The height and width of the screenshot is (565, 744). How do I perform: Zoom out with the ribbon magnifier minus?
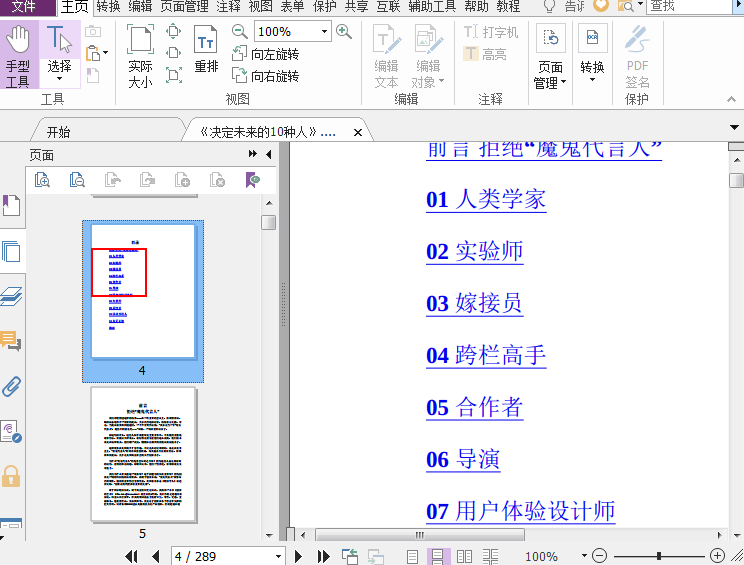pyautogui.click(x=239, y=32)
